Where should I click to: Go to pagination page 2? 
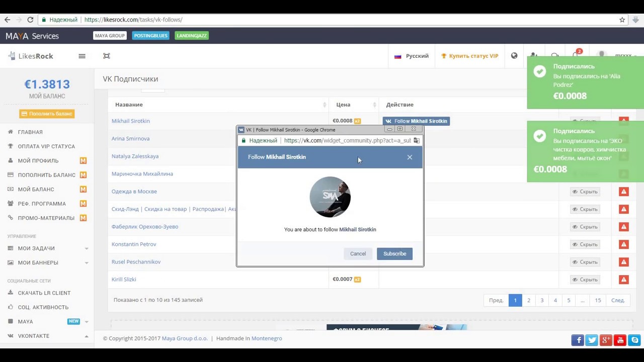(528, 300)
